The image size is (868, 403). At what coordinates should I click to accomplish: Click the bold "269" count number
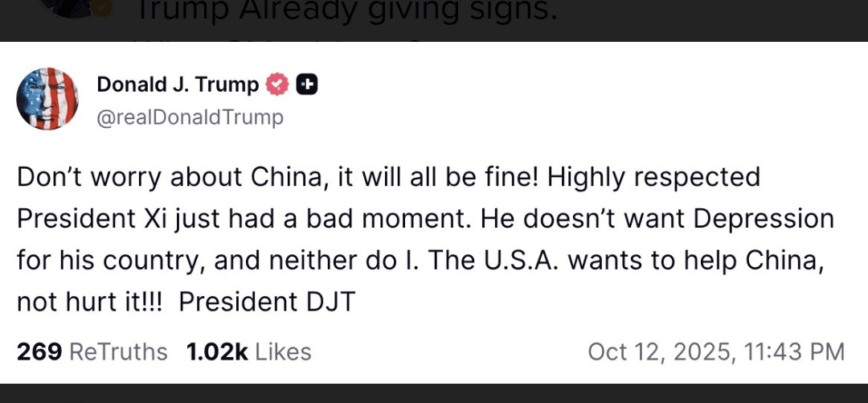(39, 352)
